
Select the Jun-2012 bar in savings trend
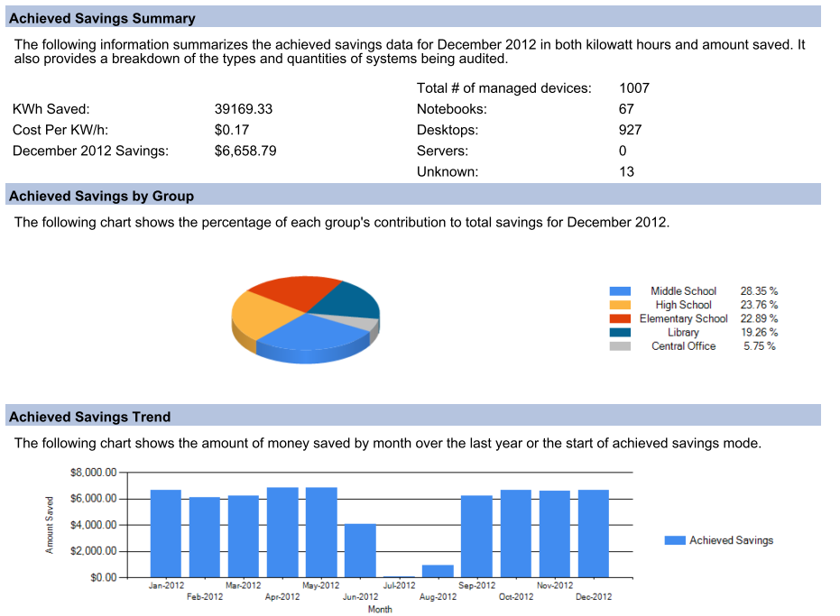(360, 550)
